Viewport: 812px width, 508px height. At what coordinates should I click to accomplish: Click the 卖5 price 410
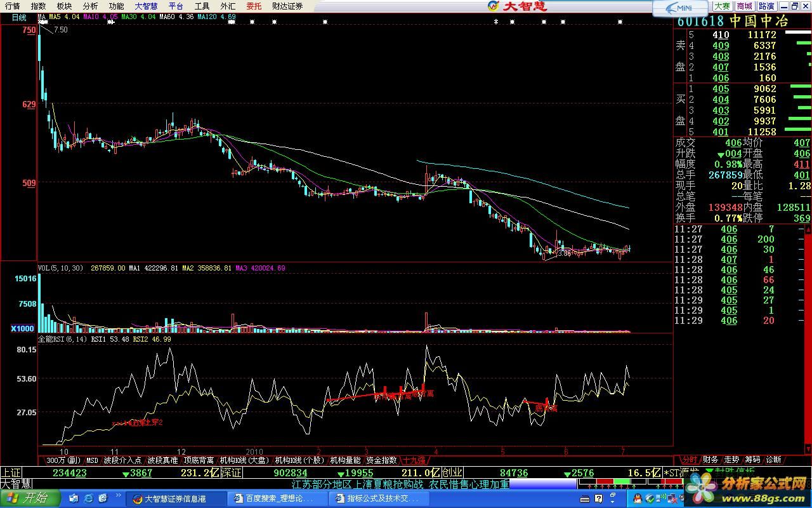(x=721, y=35)
